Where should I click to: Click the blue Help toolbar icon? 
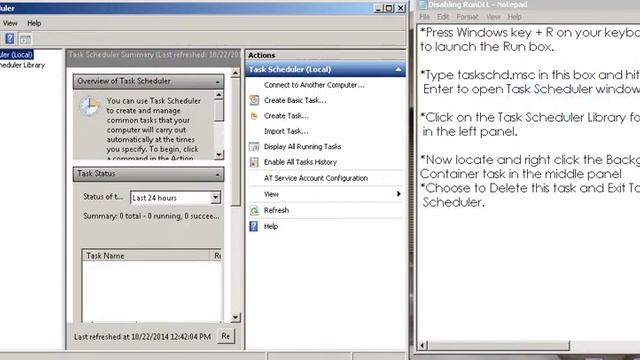point(9,39)
